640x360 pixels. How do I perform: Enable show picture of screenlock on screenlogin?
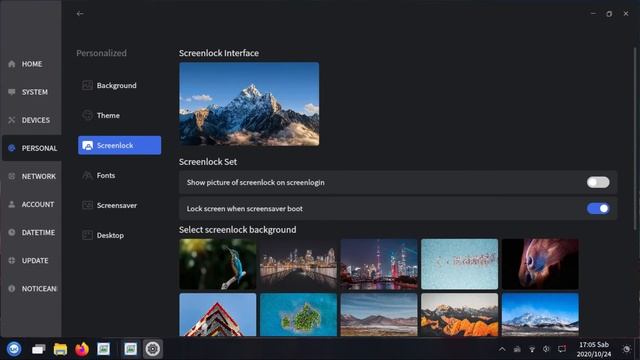pos(598,182)
